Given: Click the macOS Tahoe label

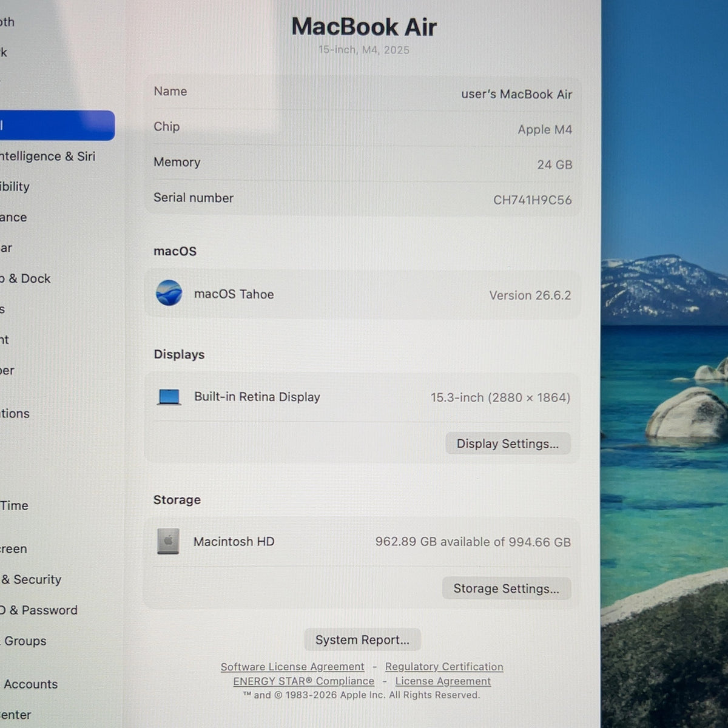Looking at the screenshot, I should coord(234,294).
